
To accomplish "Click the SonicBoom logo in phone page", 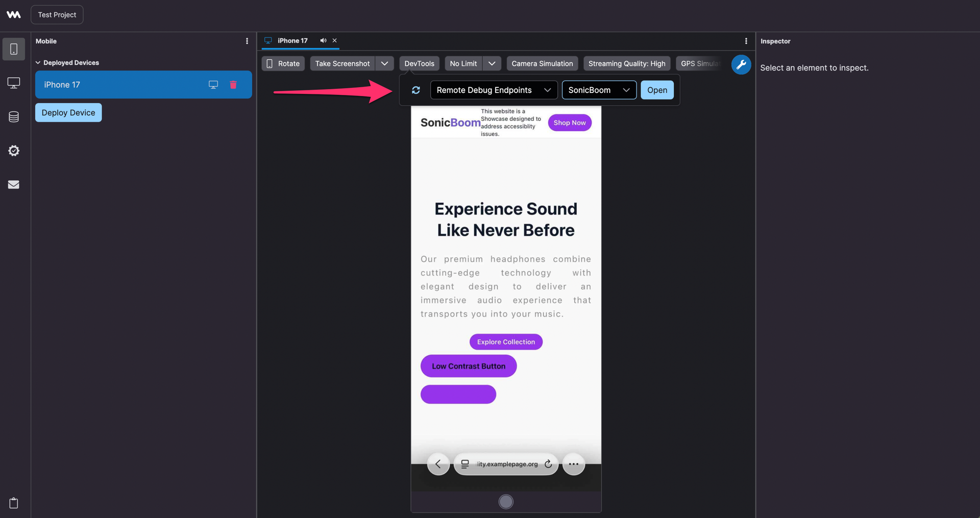I will tap(451, 122).
